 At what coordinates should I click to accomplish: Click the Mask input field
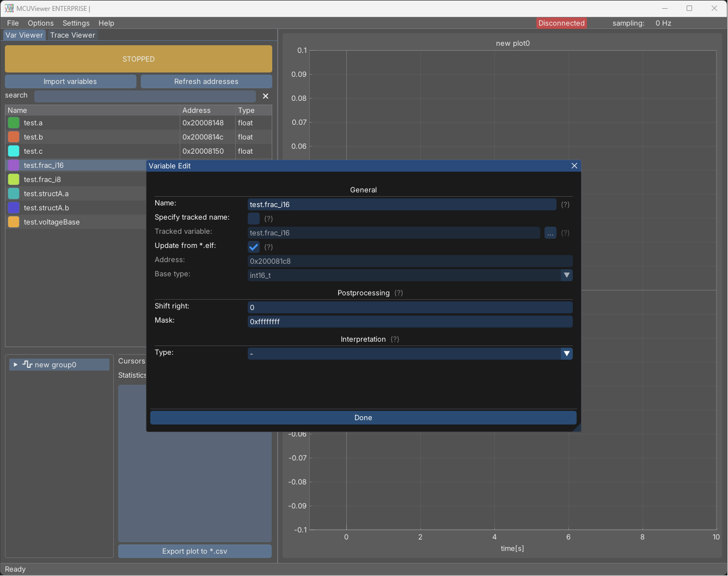click(x=409, y=322)
